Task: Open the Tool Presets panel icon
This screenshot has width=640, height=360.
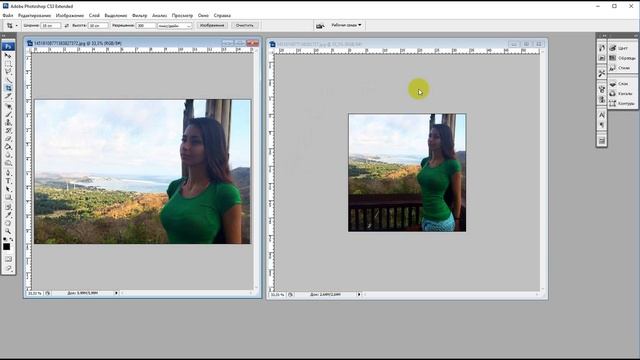Action: click(602, 74)
